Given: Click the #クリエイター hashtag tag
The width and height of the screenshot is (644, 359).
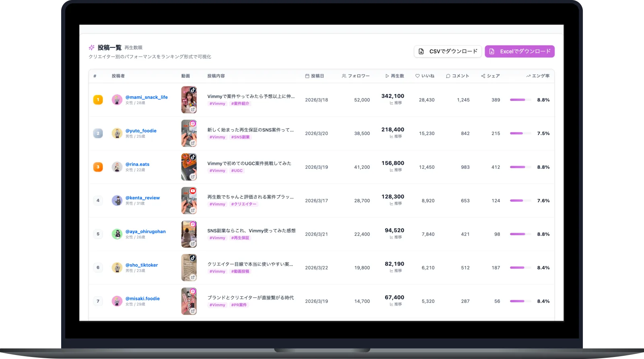Looking at the screenshot, I should point(244,204).
